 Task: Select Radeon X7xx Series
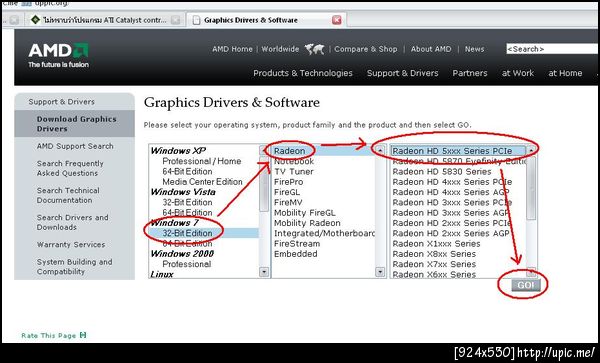click(434, 264)
